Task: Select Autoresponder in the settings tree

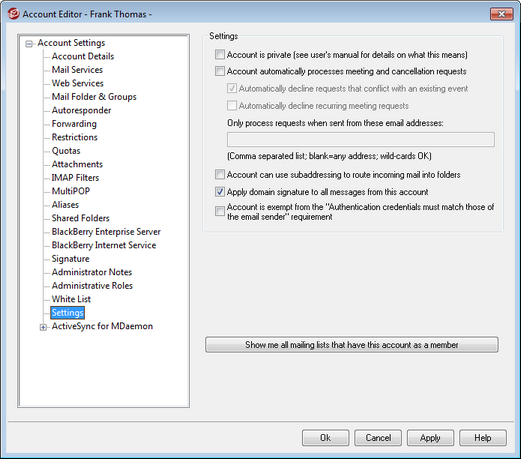Action: pyautogui.click(x=81, y=110)
